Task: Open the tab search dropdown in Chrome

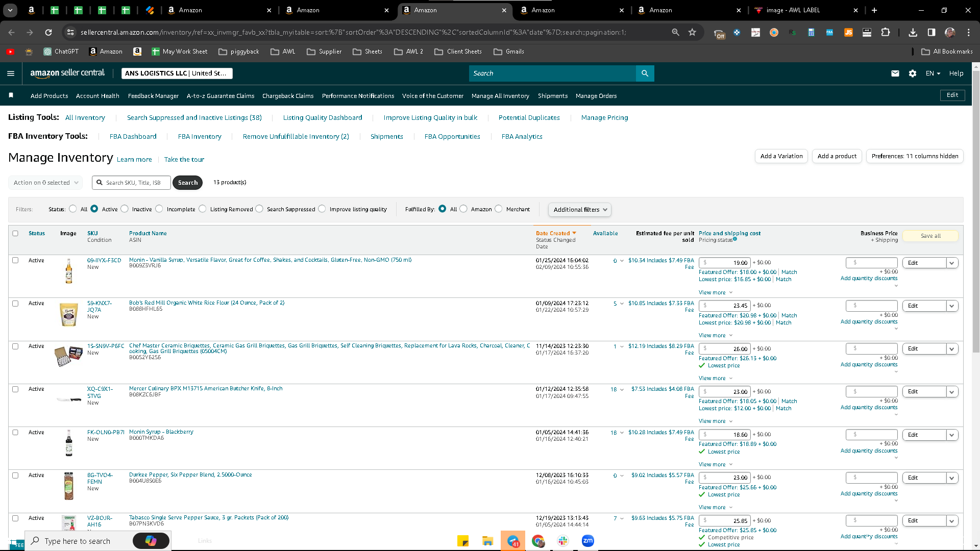Action: pyautogui.click(x=10, y=10)
